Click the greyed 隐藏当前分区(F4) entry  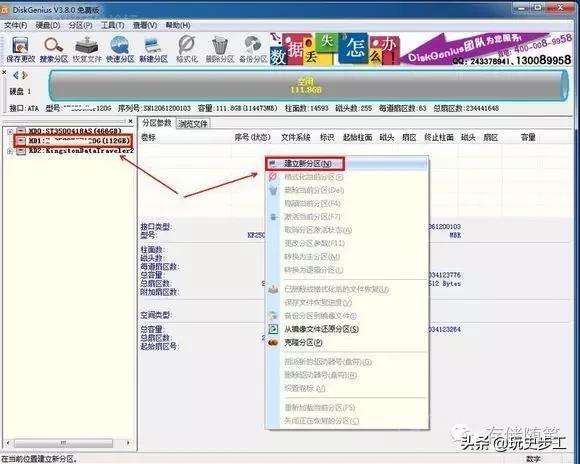point(347,204)
